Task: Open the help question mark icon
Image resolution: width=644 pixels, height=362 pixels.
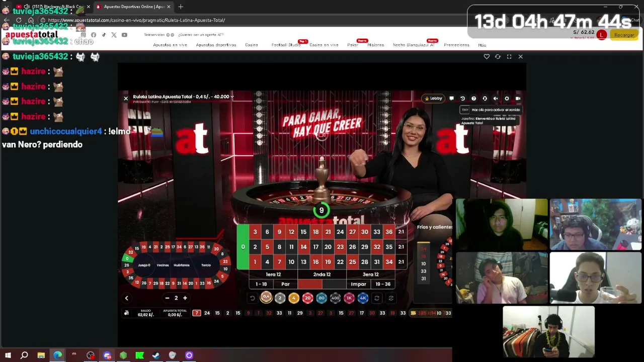Action: 473,99
